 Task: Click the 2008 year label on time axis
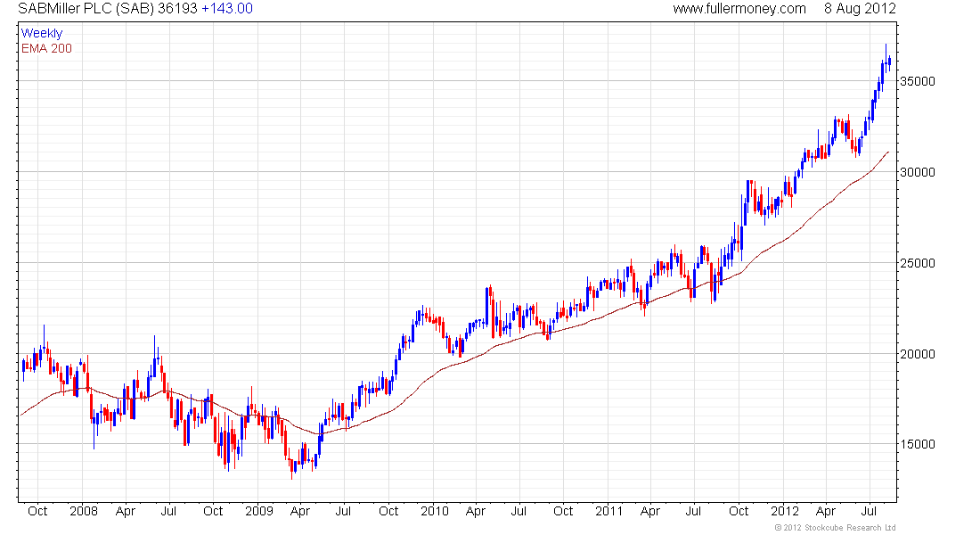(x=84, y=511)
